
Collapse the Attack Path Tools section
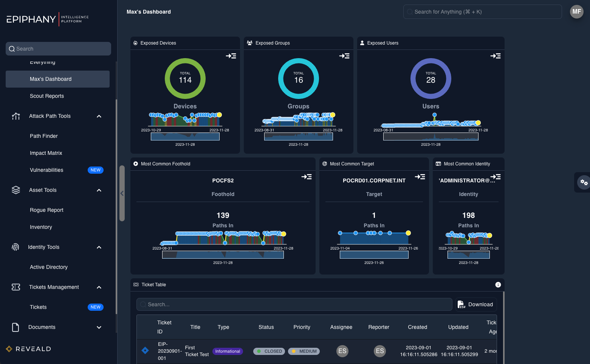click(x=99, y=116)
